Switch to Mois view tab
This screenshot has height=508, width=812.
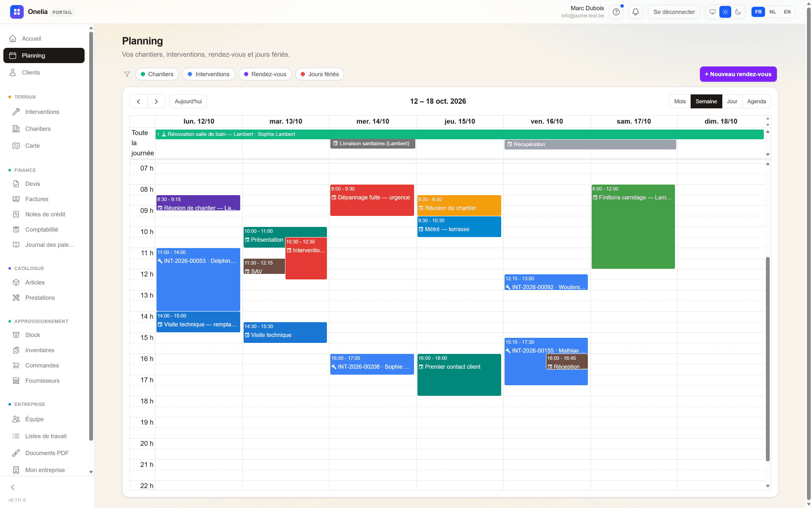680,102
